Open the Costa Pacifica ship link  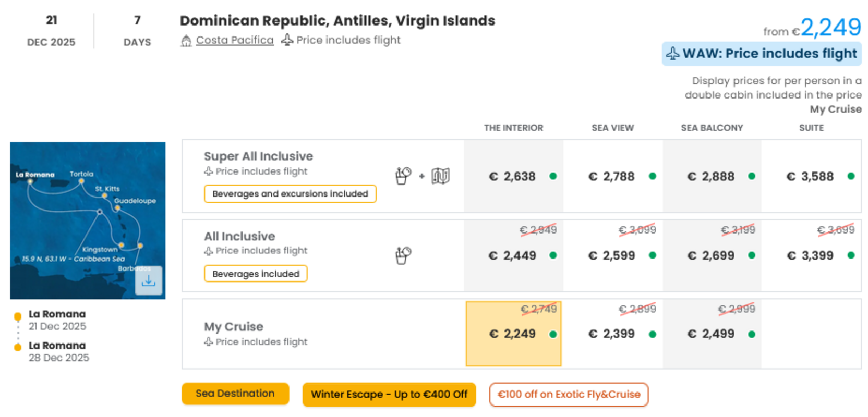coord(235,40)
